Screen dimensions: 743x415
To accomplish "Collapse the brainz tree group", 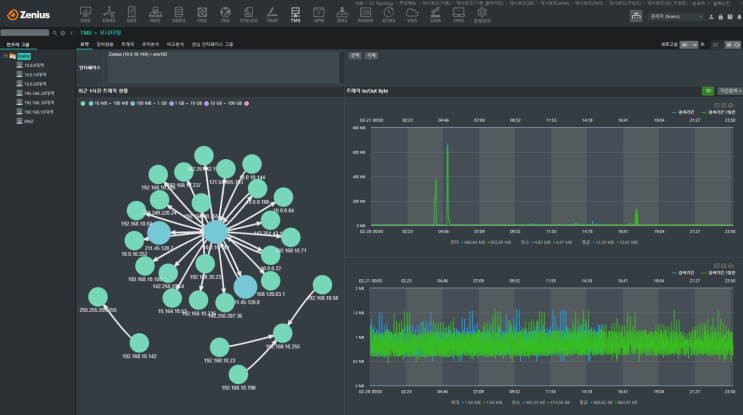I will [4, 56].
